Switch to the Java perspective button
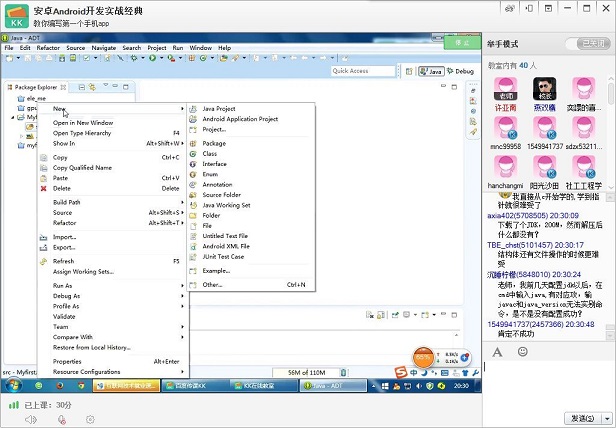Image resolution: width=616 pixels, height=428 pixels. coord(431,71)
